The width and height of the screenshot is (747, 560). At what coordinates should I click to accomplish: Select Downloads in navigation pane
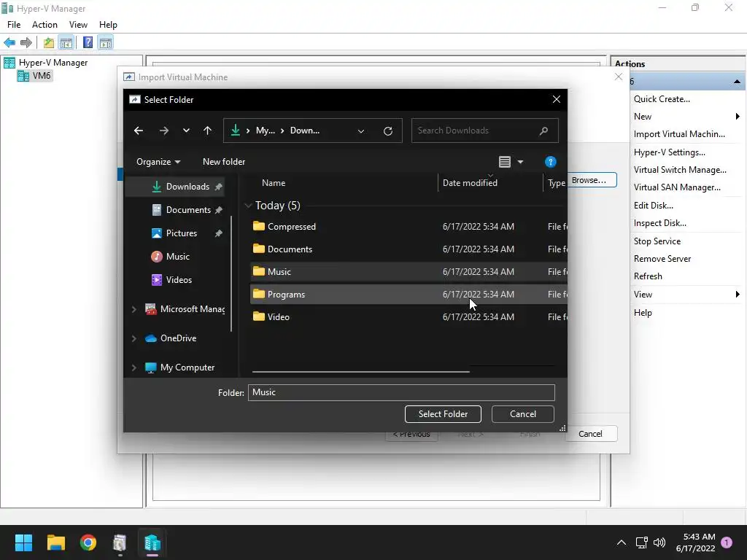point(175,187)
